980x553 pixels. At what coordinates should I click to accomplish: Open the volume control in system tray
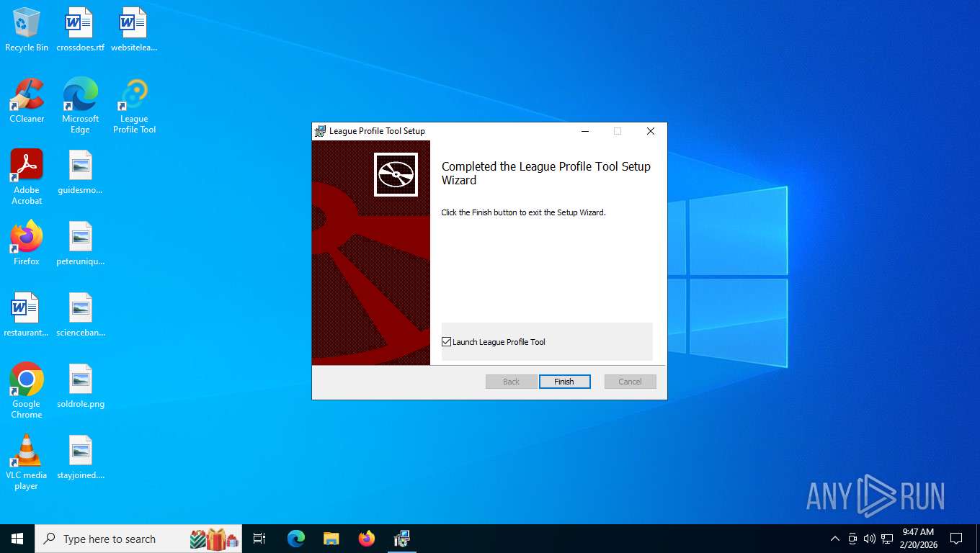tap(870, 539)
